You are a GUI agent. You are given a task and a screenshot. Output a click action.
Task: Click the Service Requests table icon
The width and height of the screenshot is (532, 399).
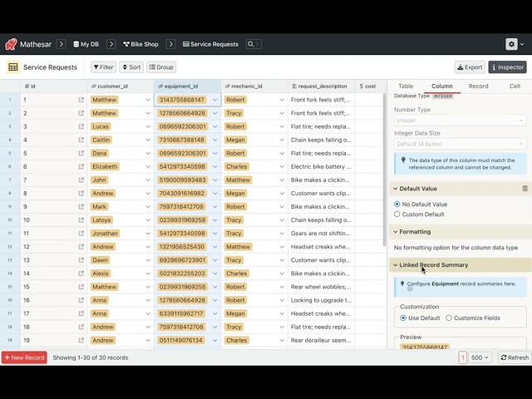click(13, 67)
